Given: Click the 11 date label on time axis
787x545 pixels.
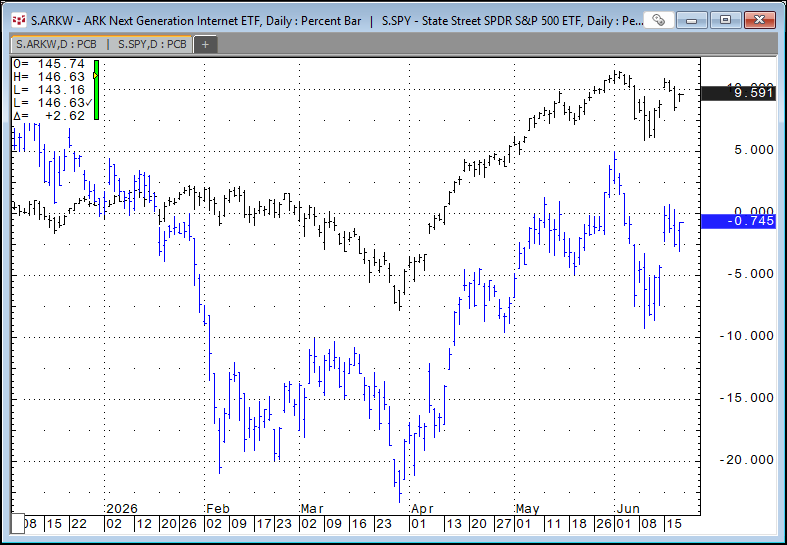Looking at the screenshot, I should 554,524.
